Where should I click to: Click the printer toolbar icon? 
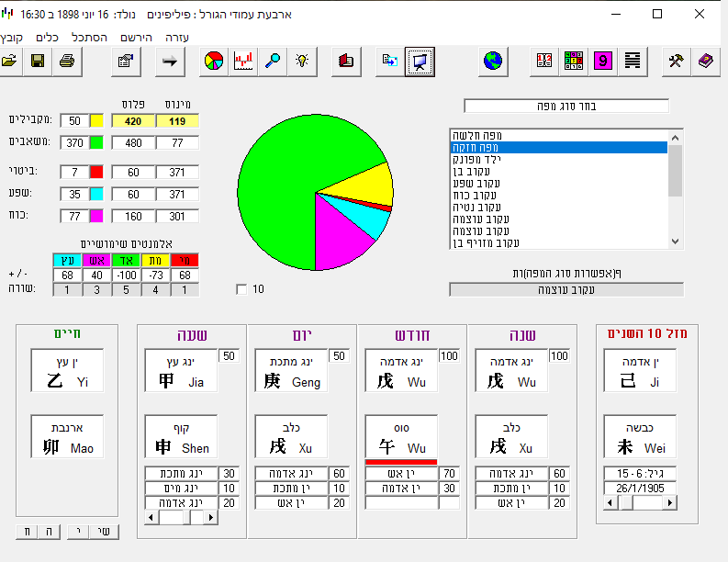tap(67, 62)
